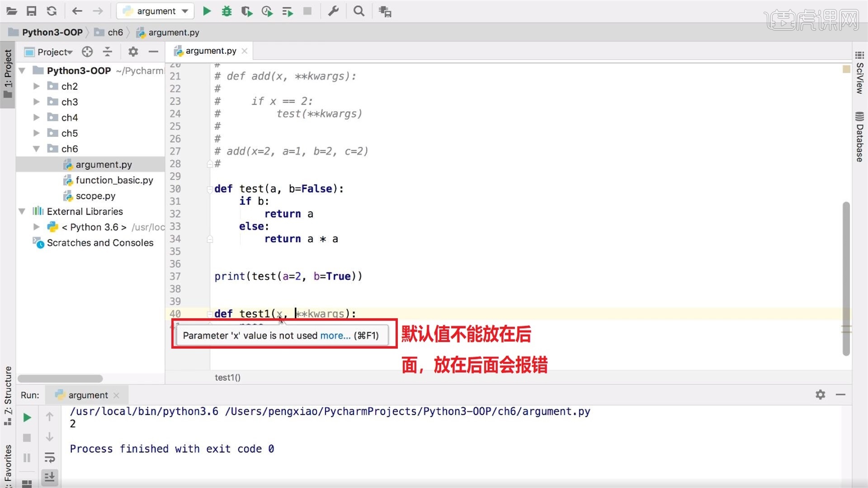Viewport: 868px width, 488px height.
Task: Run the current configuration with the green play icon
Action: point(207,11)
